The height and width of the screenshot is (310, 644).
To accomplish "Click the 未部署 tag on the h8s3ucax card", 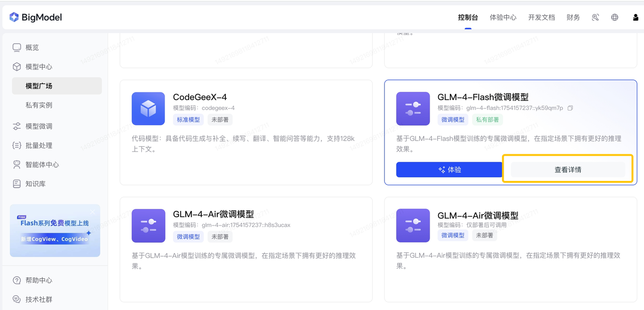I will (x=220, y=237).
